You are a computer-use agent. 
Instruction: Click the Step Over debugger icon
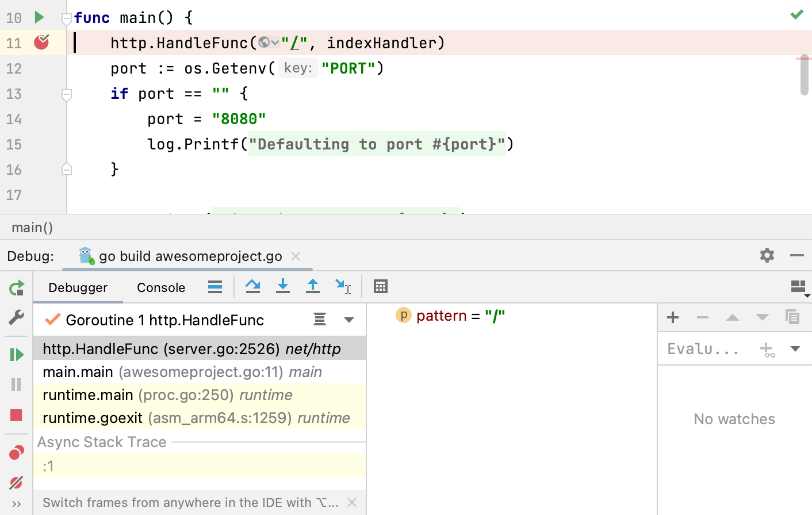(x=252, y=286)
